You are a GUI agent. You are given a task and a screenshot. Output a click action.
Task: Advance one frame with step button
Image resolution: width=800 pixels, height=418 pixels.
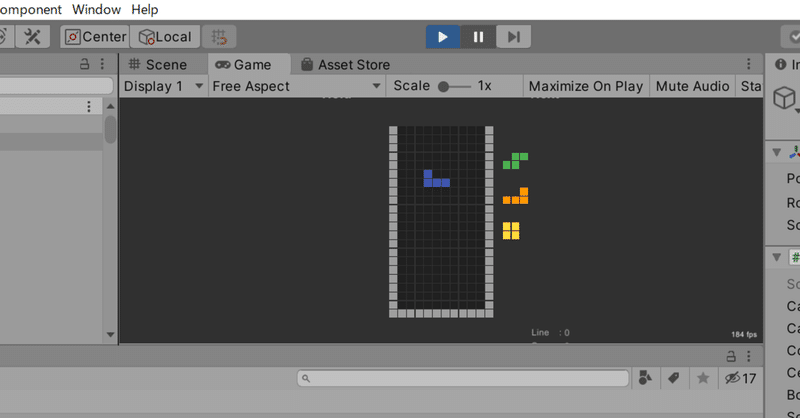coord(513,37)
